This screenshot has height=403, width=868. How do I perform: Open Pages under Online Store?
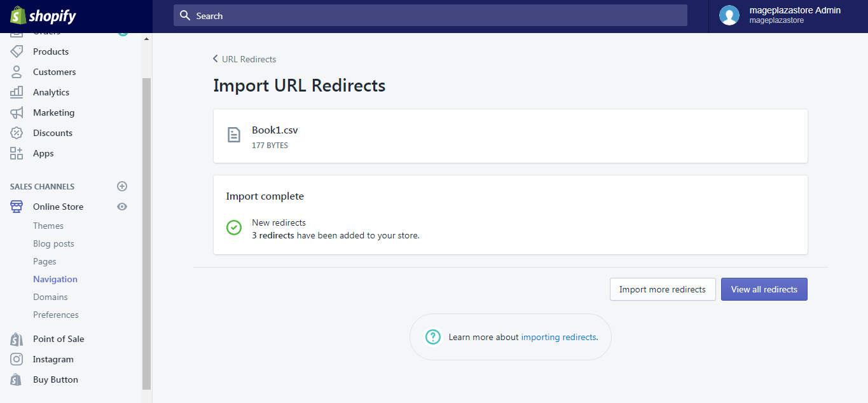[x=45, y=261]
